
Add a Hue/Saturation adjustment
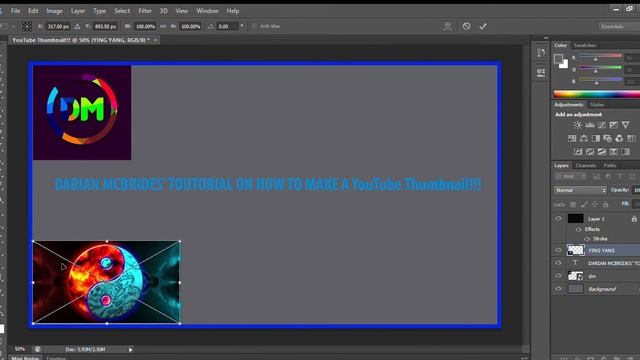tap(572, 138)
